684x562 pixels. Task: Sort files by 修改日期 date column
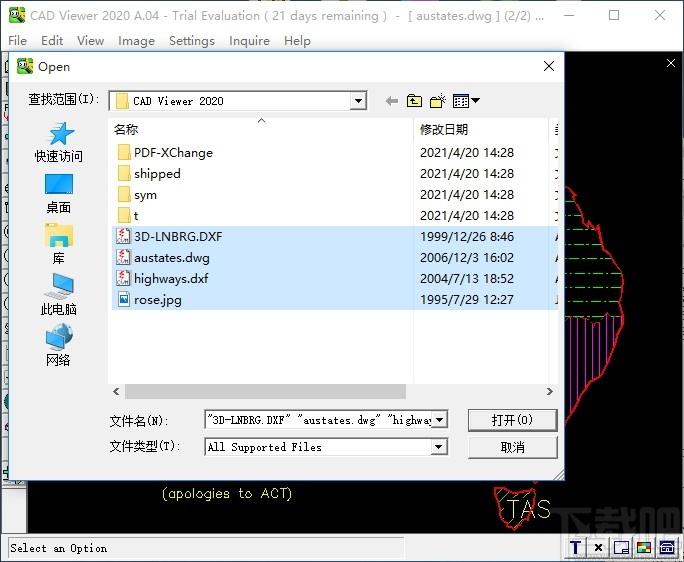click(480, 129)
